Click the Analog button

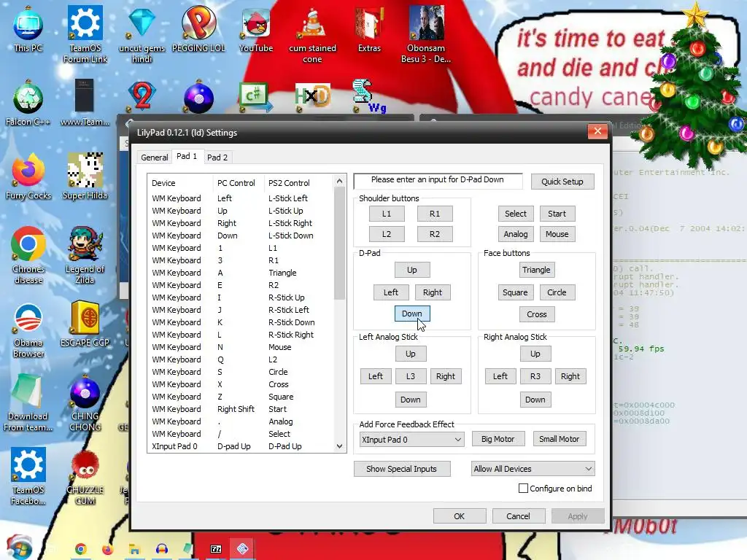(516, 234)
